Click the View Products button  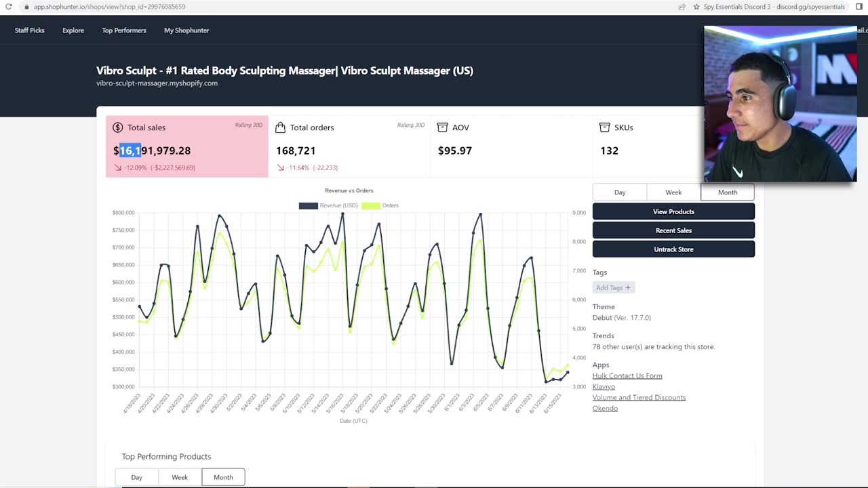pyautogui.click(x=673, y=211)
